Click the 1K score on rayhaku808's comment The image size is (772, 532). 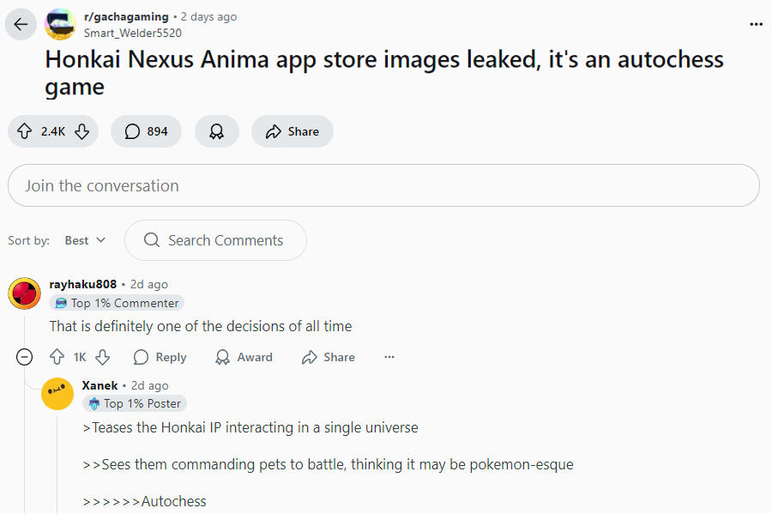[x=80, y=357]
